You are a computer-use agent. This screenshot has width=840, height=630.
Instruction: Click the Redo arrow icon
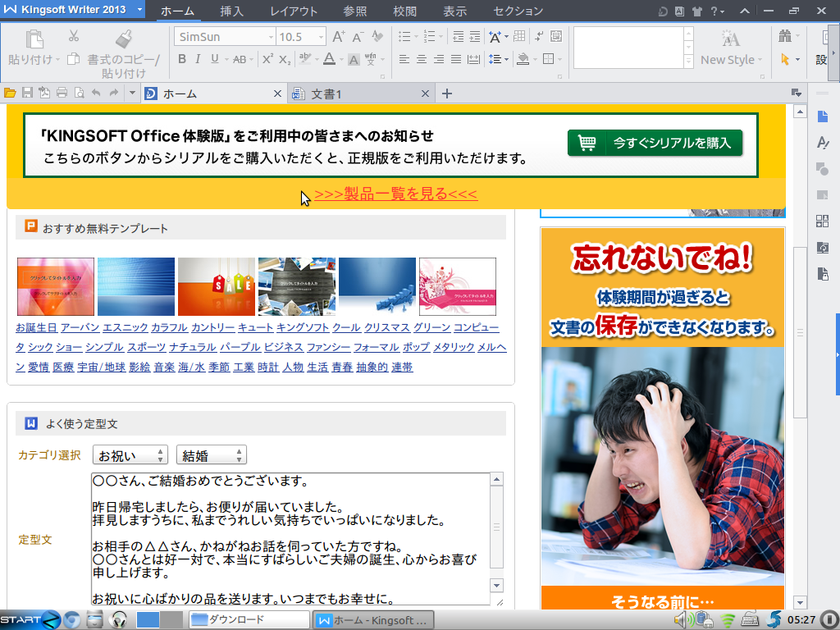pyautogui.click(x=113, y=94)
